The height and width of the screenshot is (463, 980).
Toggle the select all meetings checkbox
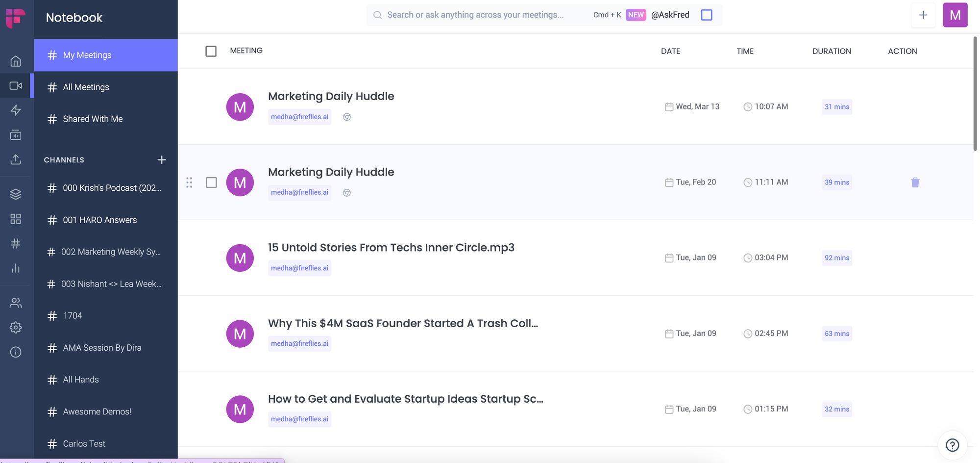(211, 51)
